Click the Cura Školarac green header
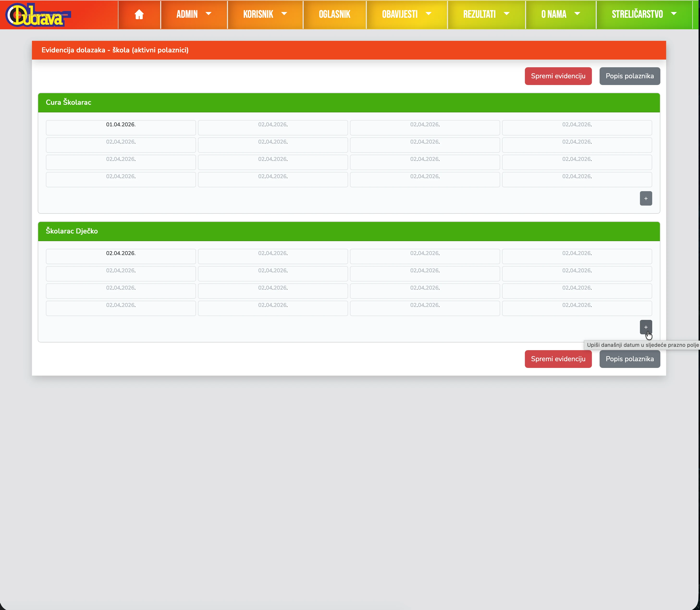Screen dimensions: 700x610 [348, 103]
